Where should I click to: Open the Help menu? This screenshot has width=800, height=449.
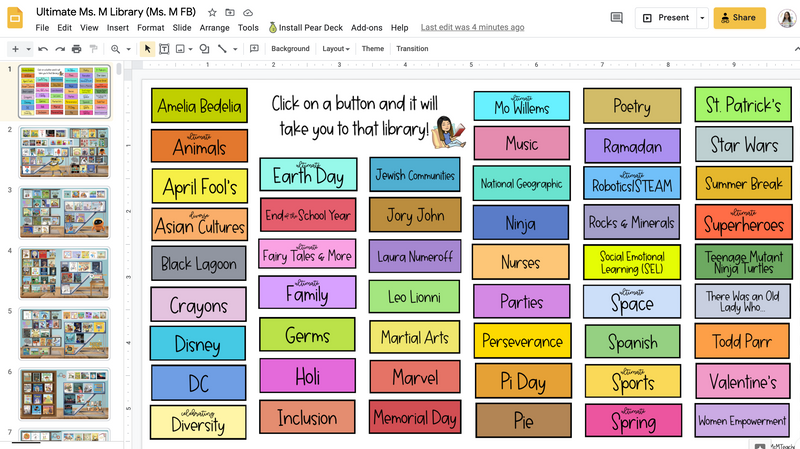(399, 28)
